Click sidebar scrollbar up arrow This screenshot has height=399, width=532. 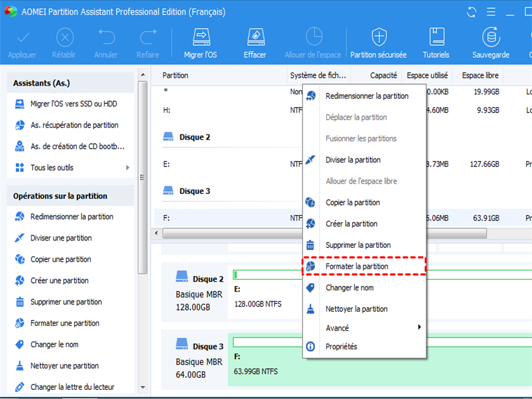pos(143,74)
